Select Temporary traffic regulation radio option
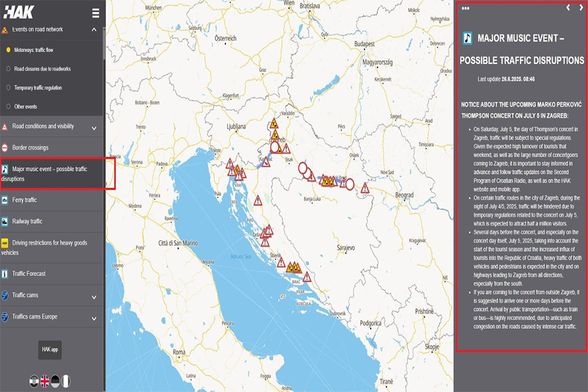 pyautogui.click(x=8, y=88)
